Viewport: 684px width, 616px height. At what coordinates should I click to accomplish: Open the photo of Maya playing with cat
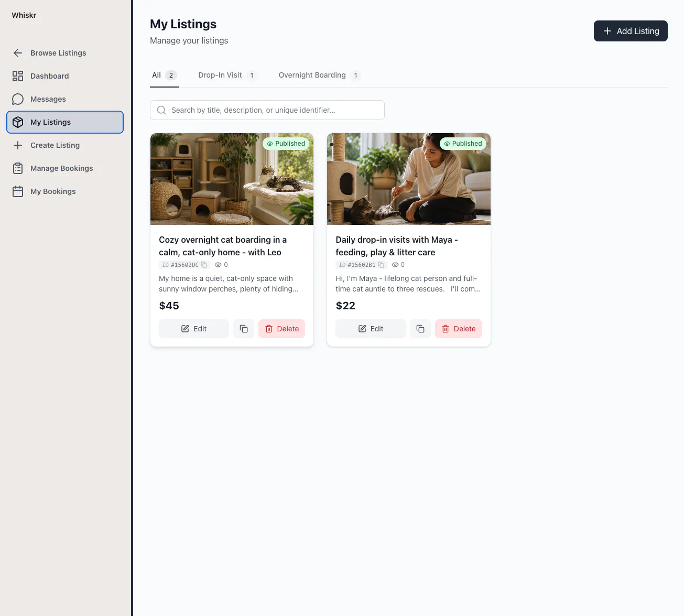coord(409,179)
